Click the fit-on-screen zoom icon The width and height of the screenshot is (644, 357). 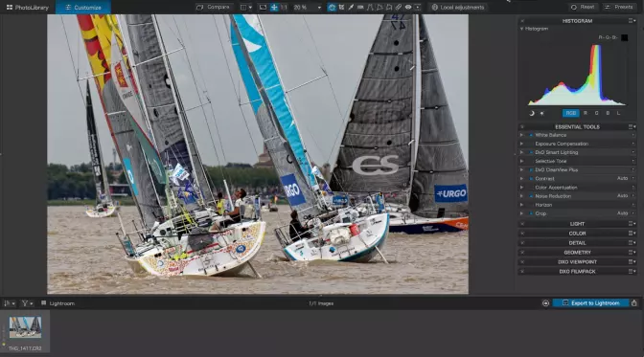tap(263, 7)
